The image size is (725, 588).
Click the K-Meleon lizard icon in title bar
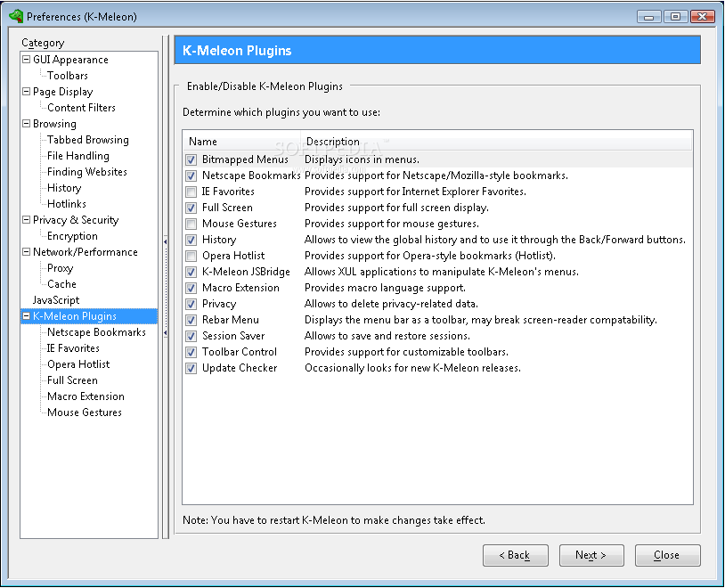[16, 16]
